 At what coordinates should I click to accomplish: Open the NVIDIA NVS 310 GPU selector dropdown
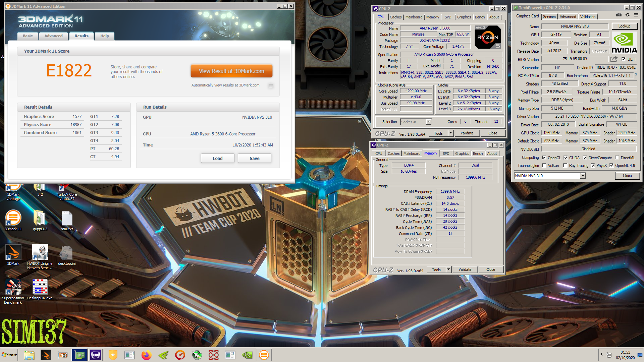click(583, 176)
